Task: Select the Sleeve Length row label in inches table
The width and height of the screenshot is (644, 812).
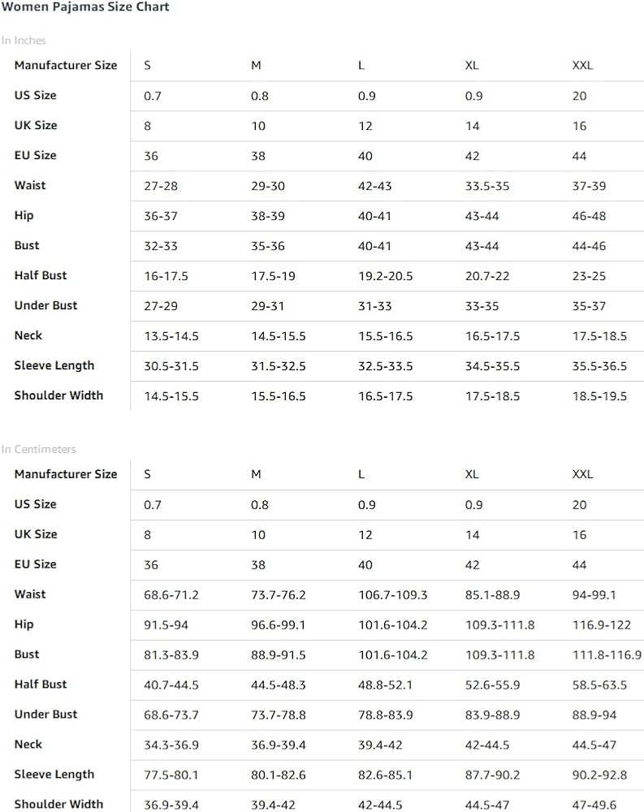Action: click(54, 365)
